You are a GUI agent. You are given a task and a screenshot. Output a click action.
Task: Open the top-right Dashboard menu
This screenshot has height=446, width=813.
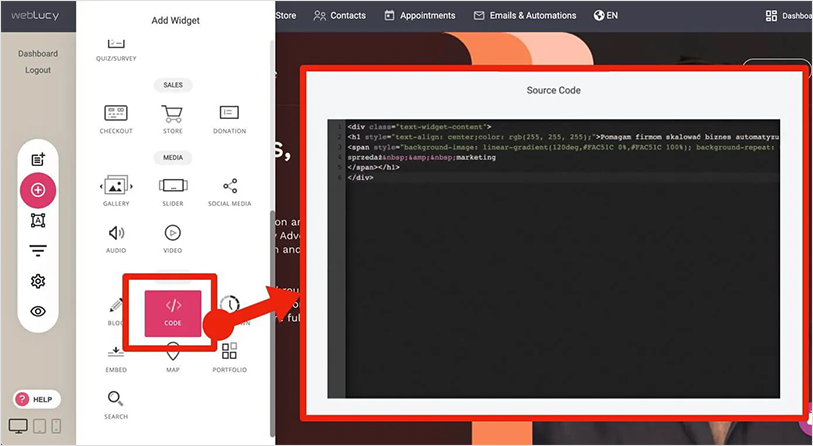[x=789, y=16]
